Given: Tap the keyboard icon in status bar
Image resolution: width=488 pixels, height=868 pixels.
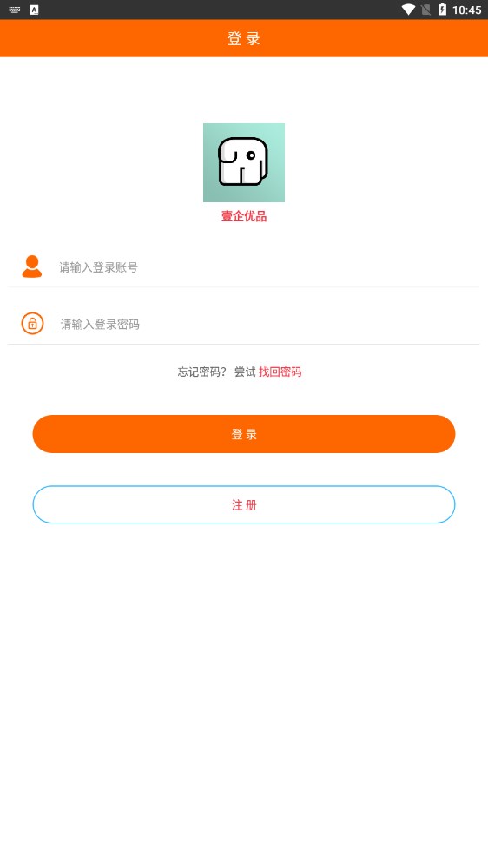Looking at the screenshot, I should (x=15, y=10).
